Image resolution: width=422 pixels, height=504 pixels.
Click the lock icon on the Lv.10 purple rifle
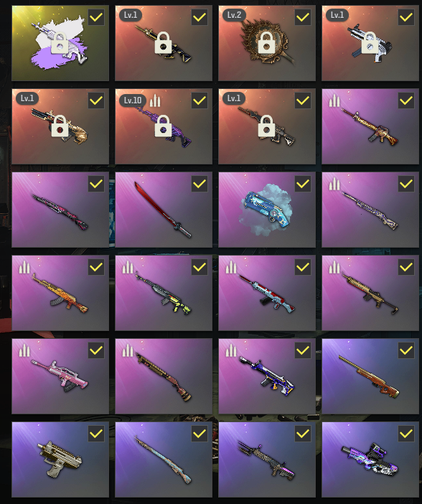pyautogui.click(x=163, y=126)
